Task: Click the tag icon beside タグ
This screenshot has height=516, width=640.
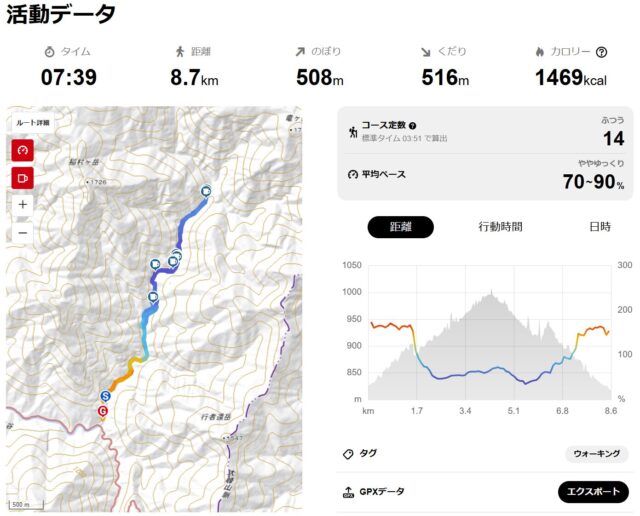Action: point(348,454)
